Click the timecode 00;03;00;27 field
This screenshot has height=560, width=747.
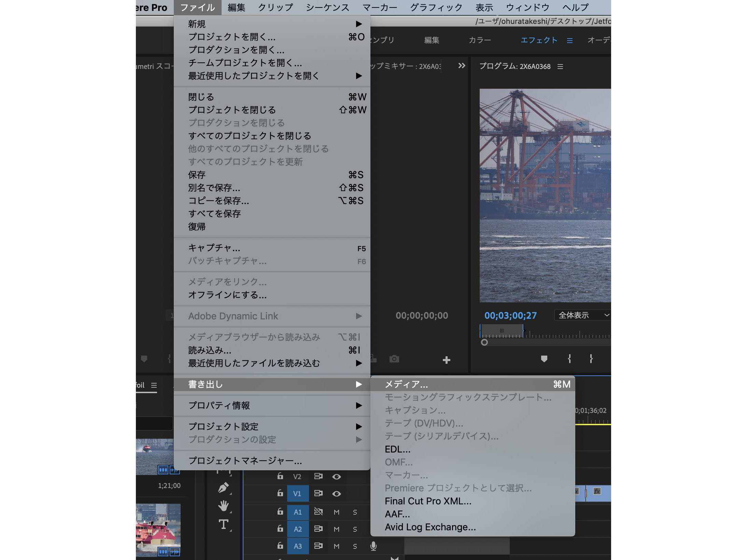[x=510, y=315]
